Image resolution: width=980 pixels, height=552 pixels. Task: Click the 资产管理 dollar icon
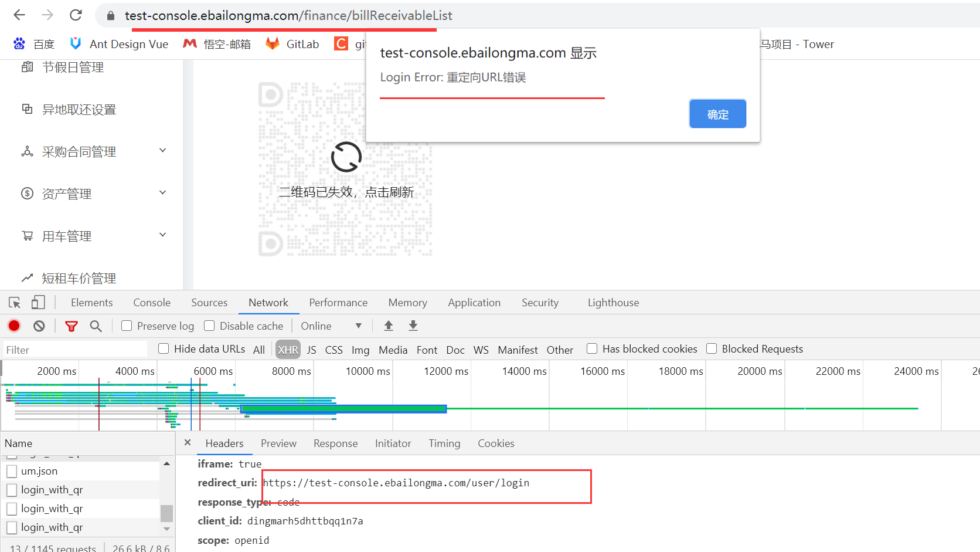point(28,194)
